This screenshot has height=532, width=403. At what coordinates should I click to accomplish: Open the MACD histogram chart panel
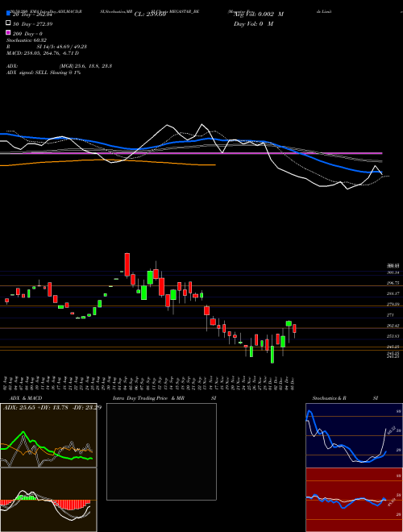[x=48, y=500]
